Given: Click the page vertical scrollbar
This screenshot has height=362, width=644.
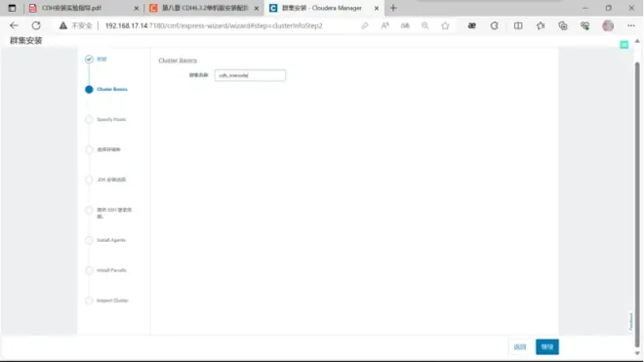Looking at the screenshot, I should [x=637, y=204].
